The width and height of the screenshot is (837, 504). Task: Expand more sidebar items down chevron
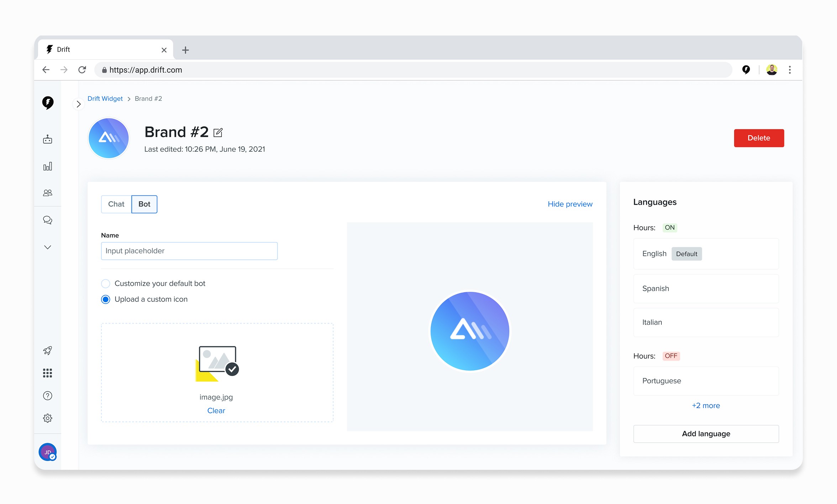(x=47, y=247)
